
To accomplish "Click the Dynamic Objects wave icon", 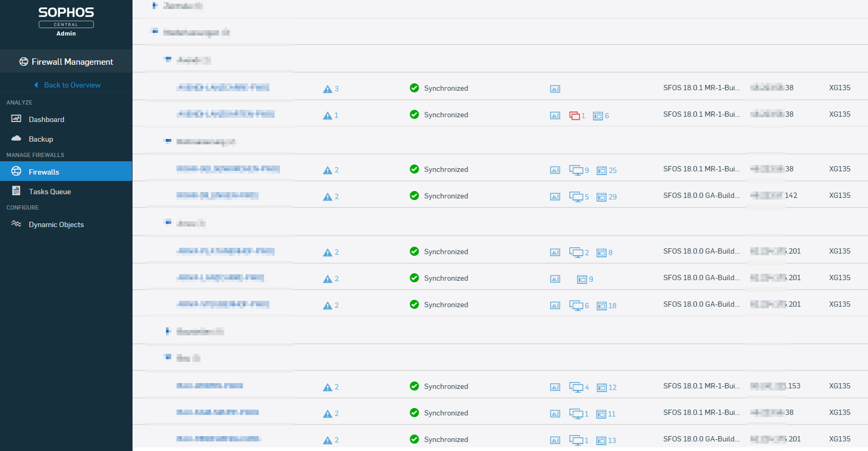I will 16,224.
